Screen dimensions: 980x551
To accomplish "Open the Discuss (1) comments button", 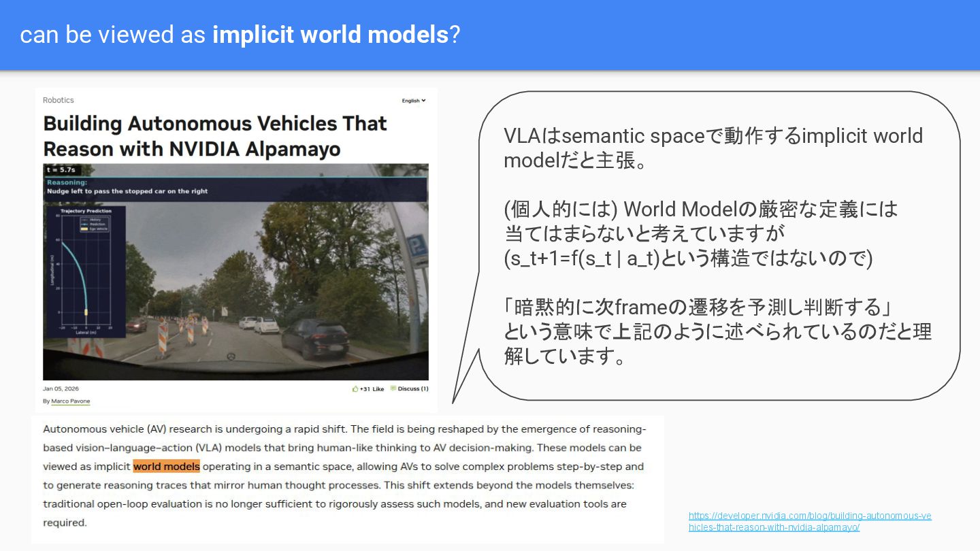I will point(409,389).
